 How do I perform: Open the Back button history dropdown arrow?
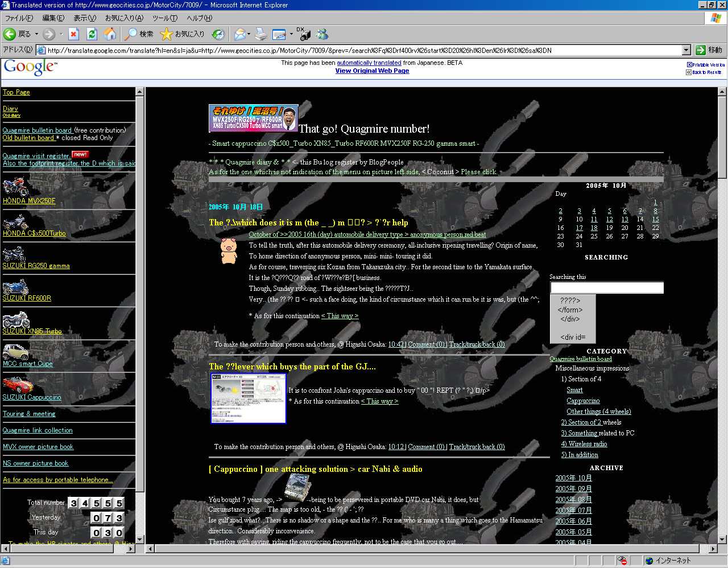tap(37, 34)
